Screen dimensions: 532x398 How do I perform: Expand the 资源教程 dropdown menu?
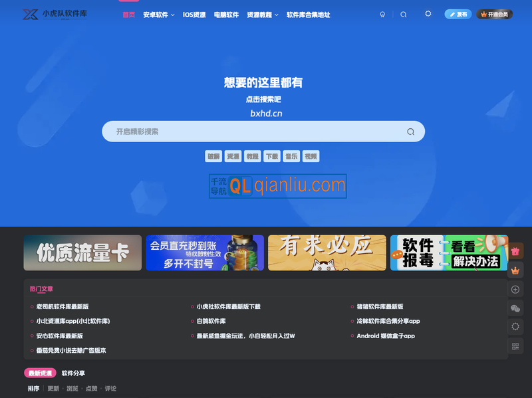coord(259,13)
